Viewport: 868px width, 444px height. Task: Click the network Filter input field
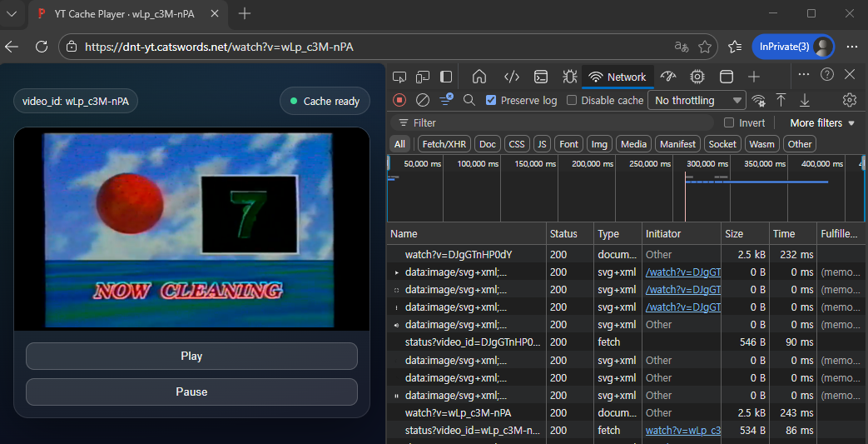coord(558,122)
